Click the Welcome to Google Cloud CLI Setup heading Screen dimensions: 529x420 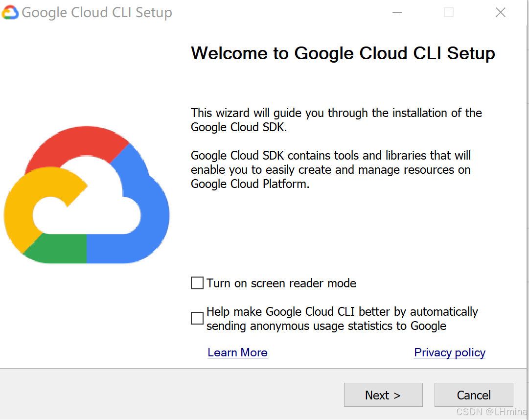pyautogui.click(x=343, y=53)
